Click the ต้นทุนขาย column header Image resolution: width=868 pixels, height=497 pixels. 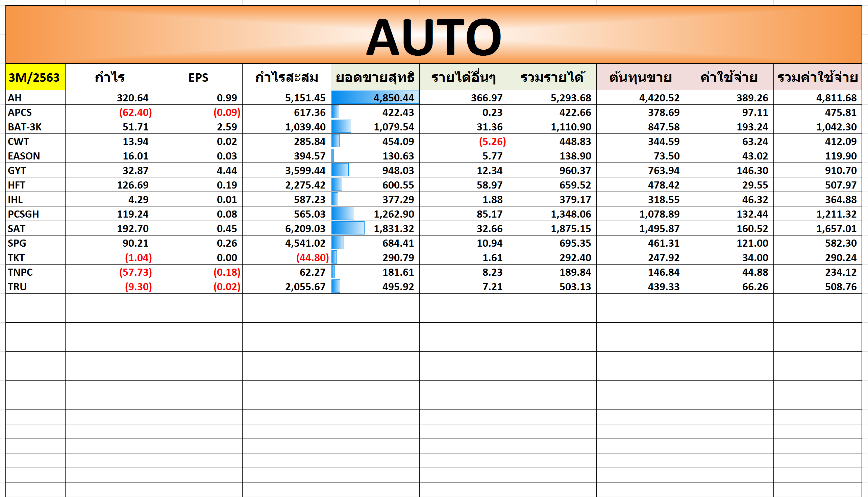coord(640,77)
